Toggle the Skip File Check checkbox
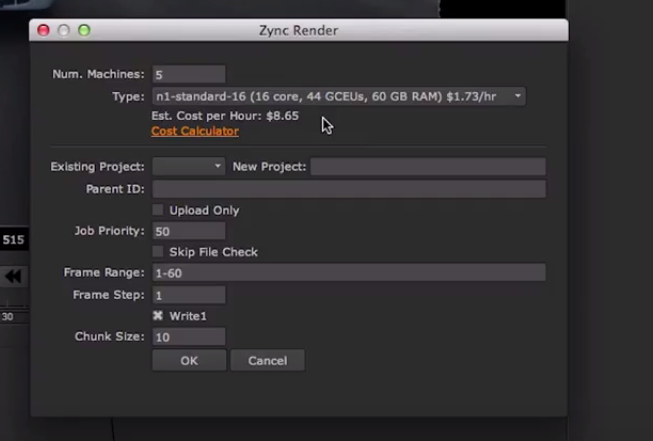The height and width of the screenshot is (441, 653). tap(158, 252)
